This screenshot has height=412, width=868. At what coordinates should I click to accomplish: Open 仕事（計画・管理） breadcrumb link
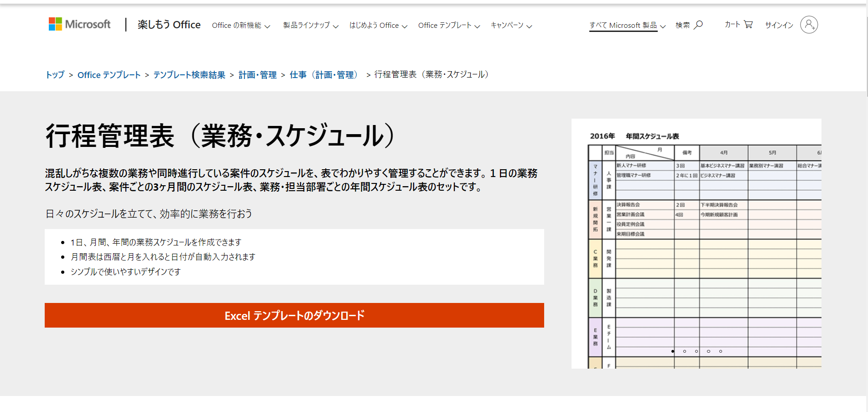click(x=324, y=75)
